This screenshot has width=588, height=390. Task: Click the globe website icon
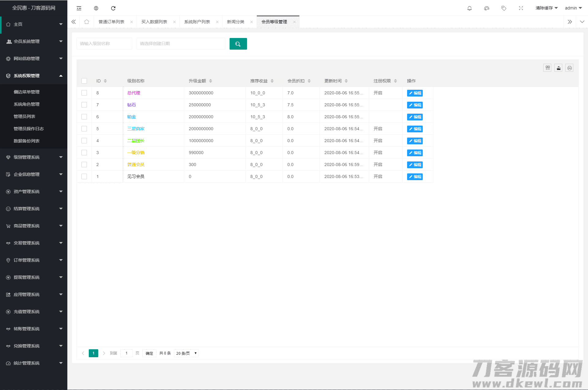coord(96,8)
